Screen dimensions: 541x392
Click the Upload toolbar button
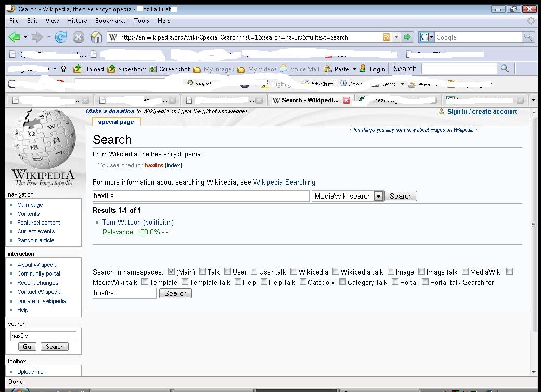click(x=88, y=69)
